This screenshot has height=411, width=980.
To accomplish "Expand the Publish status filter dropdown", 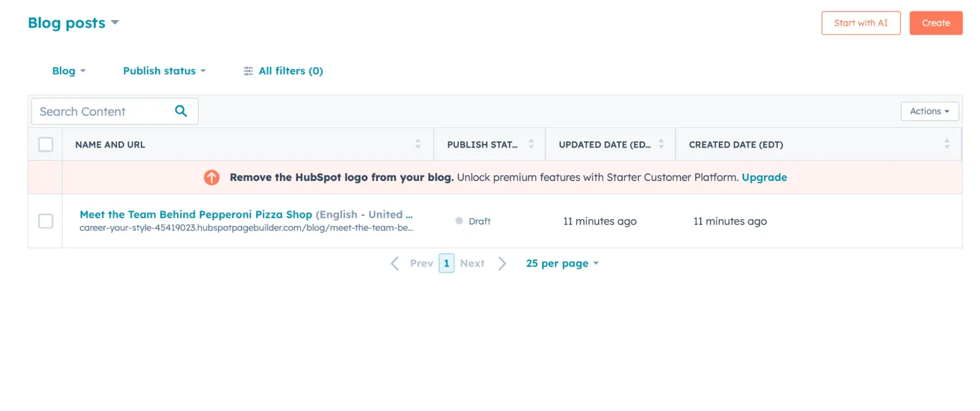I will pyautogui.click(x=164, y=71).
